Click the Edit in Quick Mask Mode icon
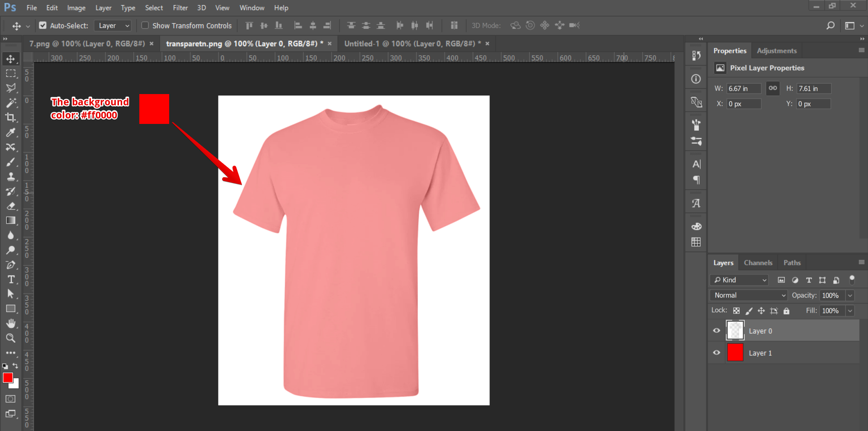 coord(10,399)
